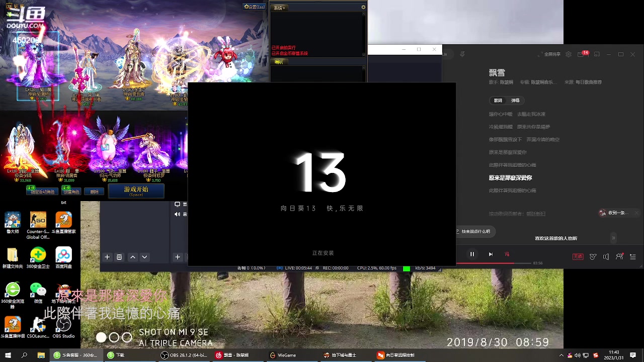644x362 pixels.
Task: Select the audio source speaker icon in OBS
Action: tap(180, 214)
